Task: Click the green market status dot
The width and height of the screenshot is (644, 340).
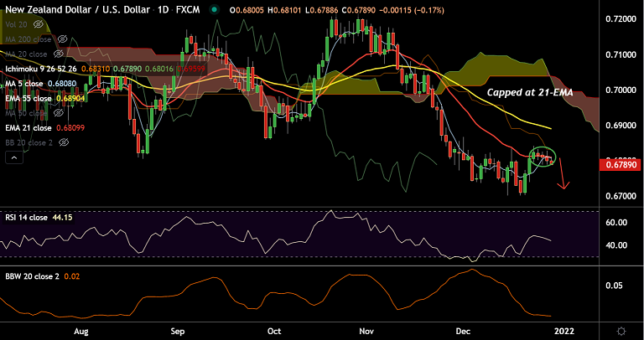Action: click(x=214, y=10)
